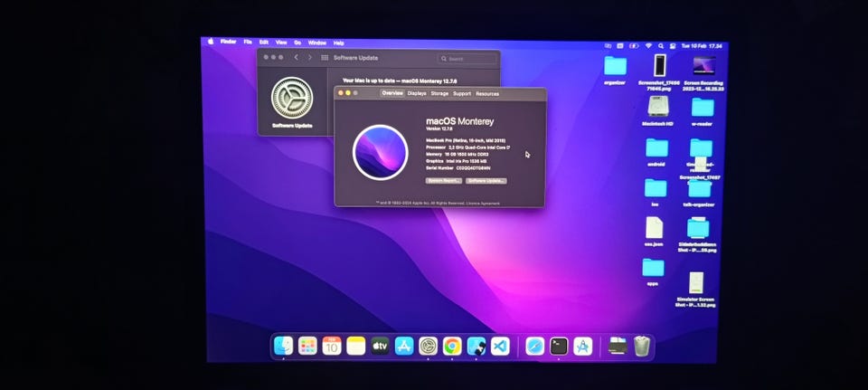
Task: Select the Simulator Screen Shot file
Action: [696, 283]
